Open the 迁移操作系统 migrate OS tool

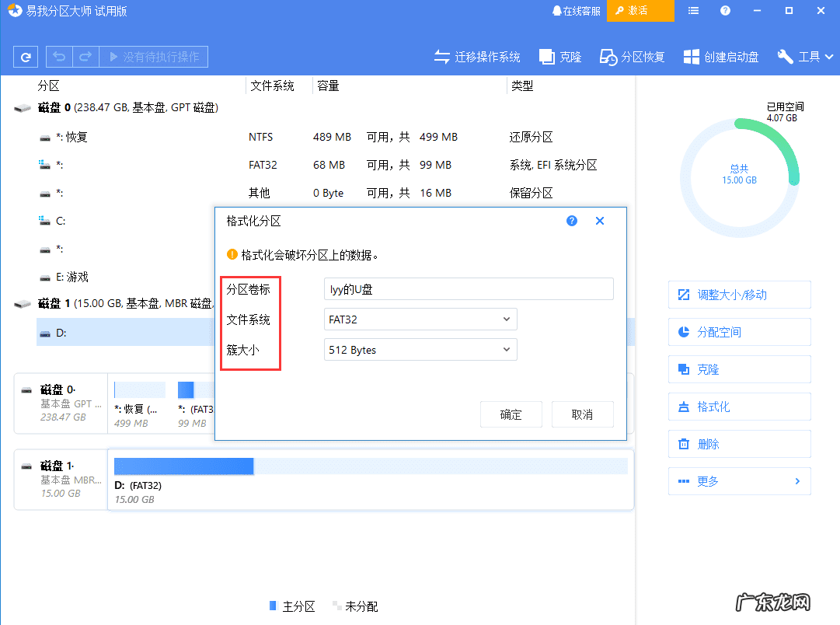point(477,57)
